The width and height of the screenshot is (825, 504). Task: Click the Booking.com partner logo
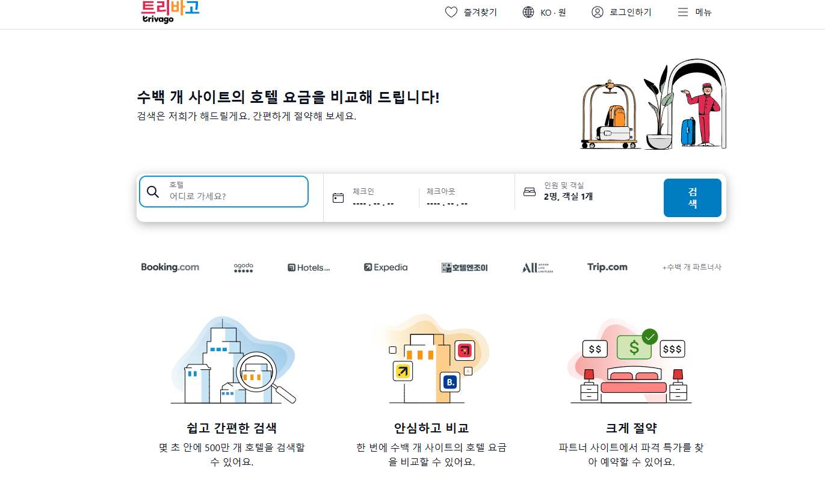click(170, 266)
